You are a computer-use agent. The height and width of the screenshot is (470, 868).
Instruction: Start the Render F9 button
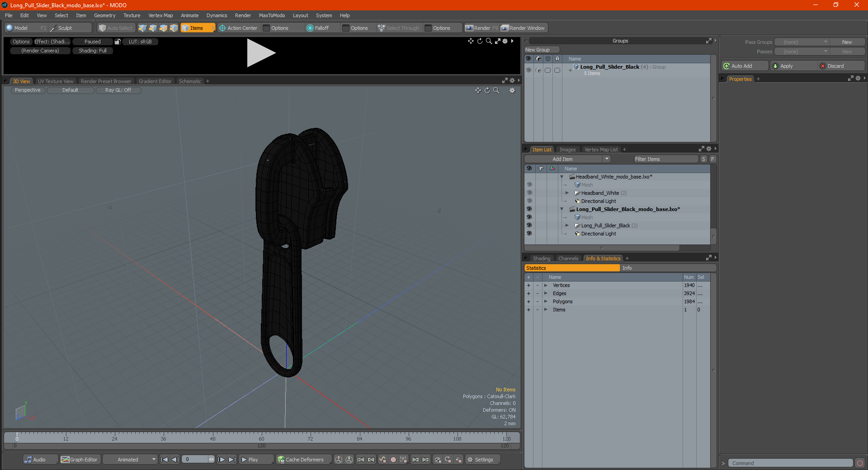[x=481, y=28]
